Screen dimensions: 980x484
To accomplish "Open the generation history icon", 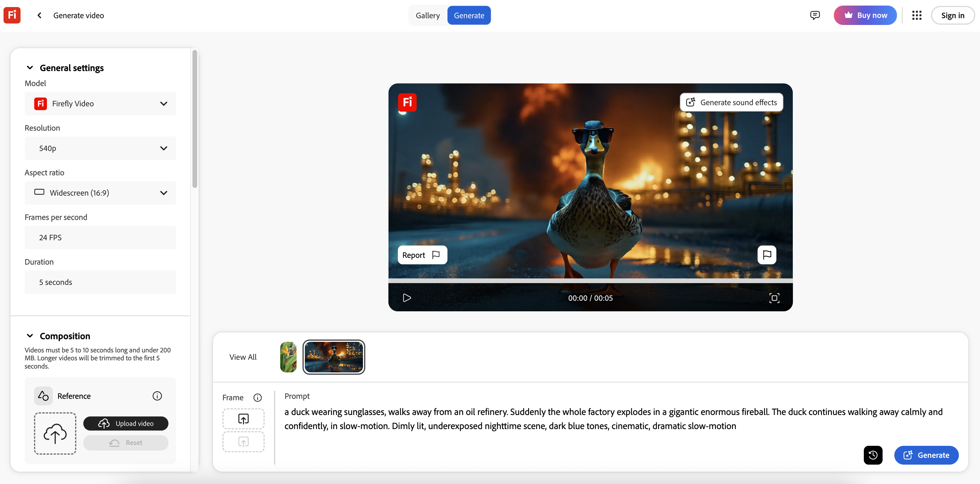I will (x=873, y=455).
